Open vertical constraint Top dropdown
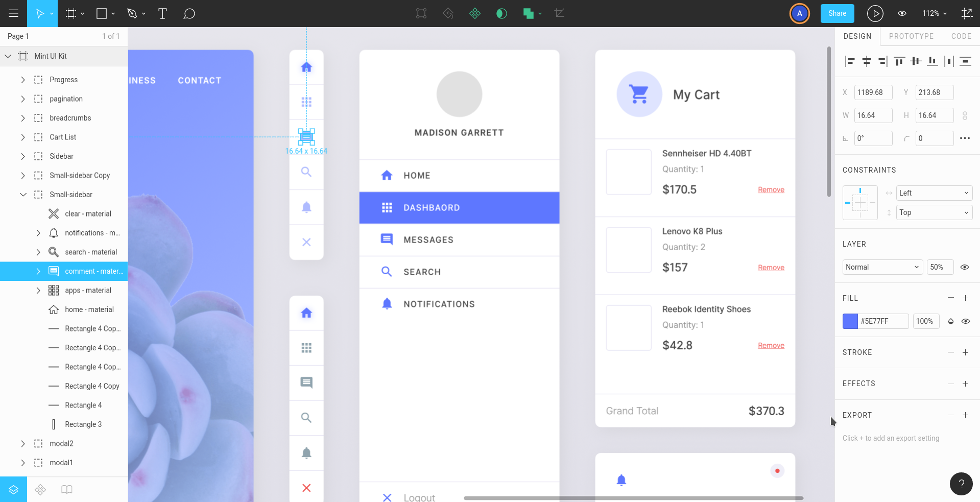Viewport: 980px width, 502px height. (x=934, y=212)
